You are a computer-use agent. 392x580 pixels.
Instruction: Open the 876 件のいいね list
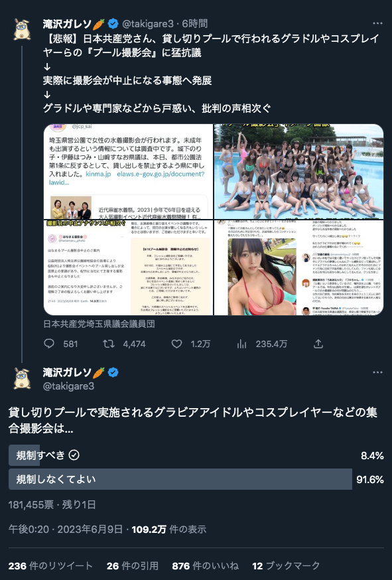(205, 566)
